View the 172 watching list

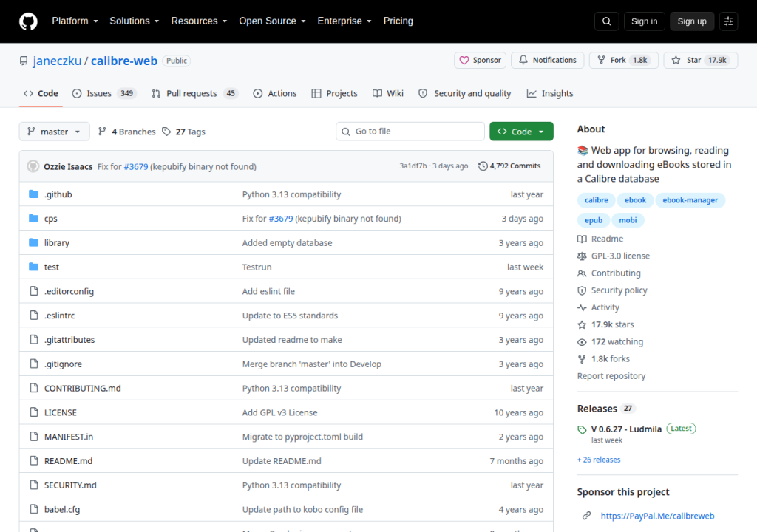coord(610,342)
